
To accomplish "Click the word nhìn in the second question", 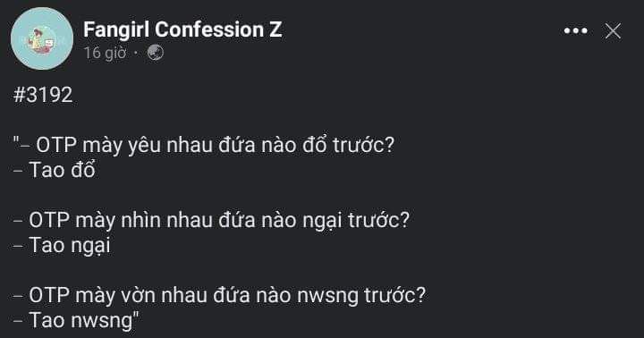I will pos(138,220).
